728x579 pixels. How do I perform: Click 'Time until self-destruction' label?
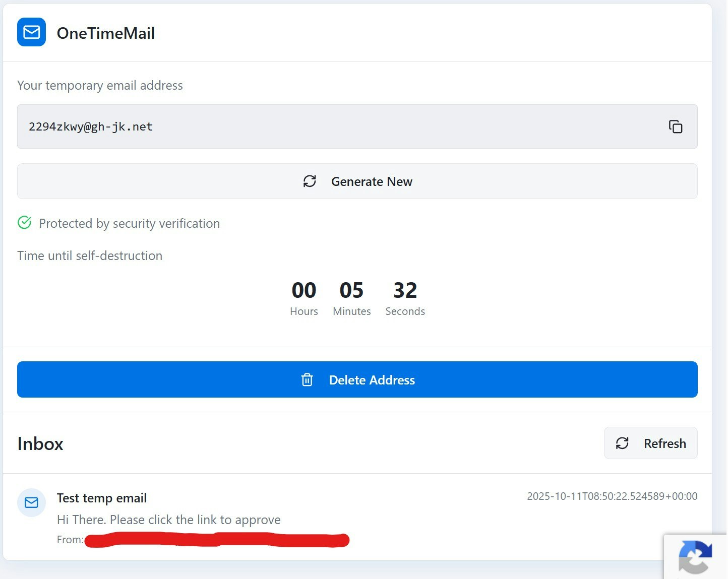click(x=90, y=255)
